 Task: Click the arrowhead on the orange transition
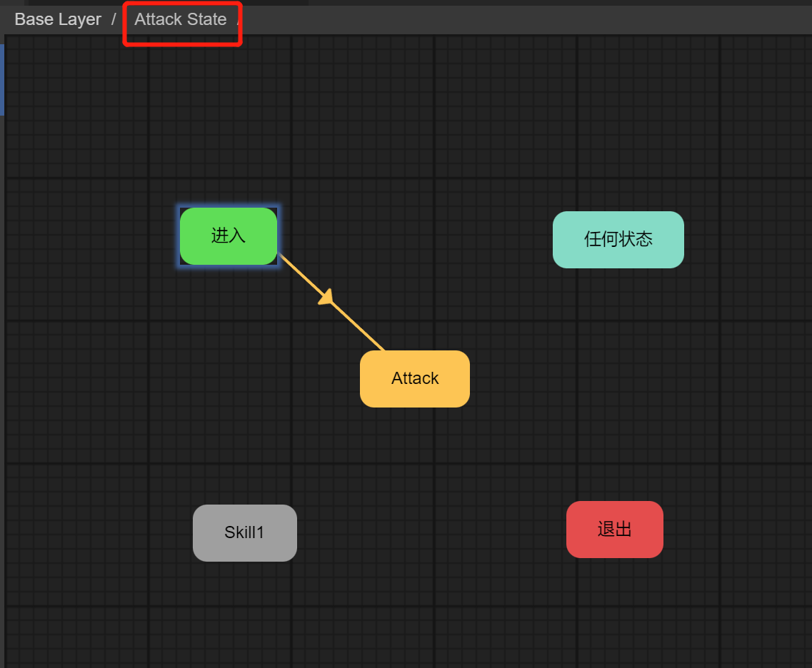tap(327, 298)
